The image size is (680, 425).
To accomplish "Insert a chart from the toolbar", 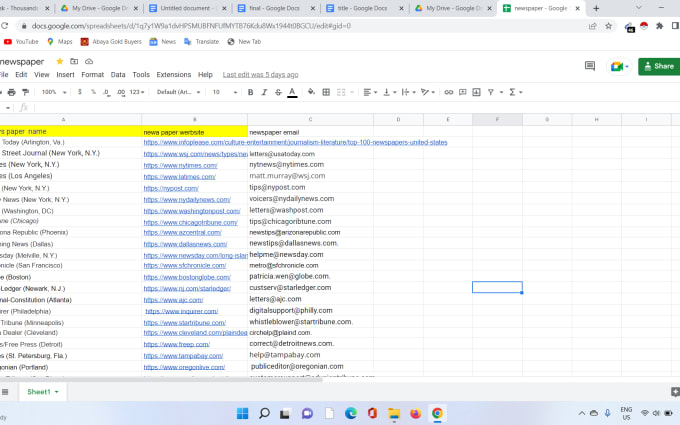I will pyautogui.click(x=476, y=92).
